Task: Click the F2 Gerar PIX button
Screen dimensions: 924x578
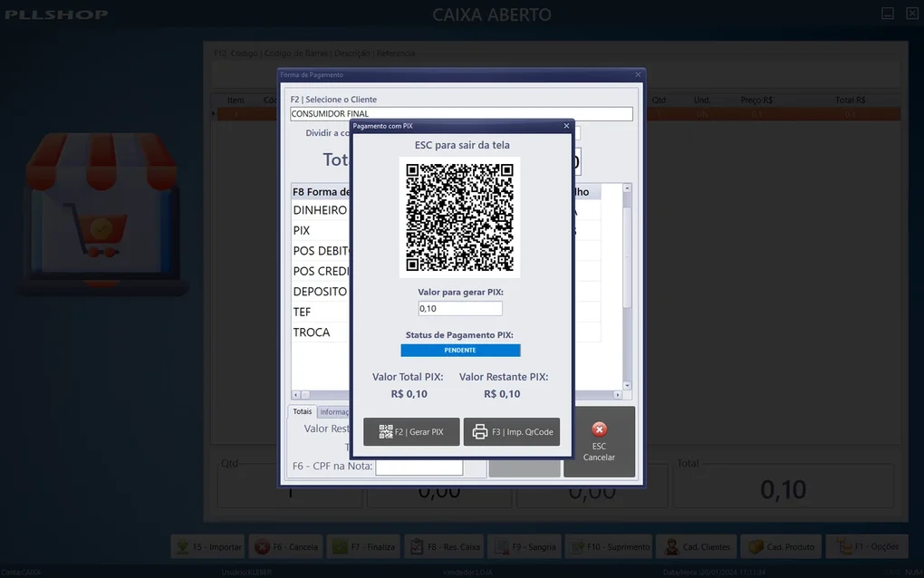Action: pyautogui.click(x=411, y=432)
